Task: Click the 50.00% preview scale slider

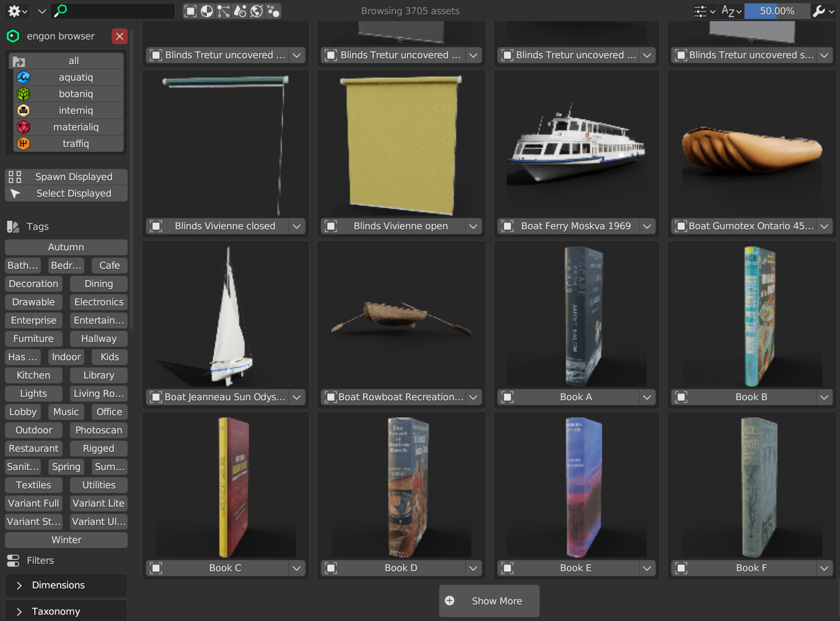Action: 777,10
